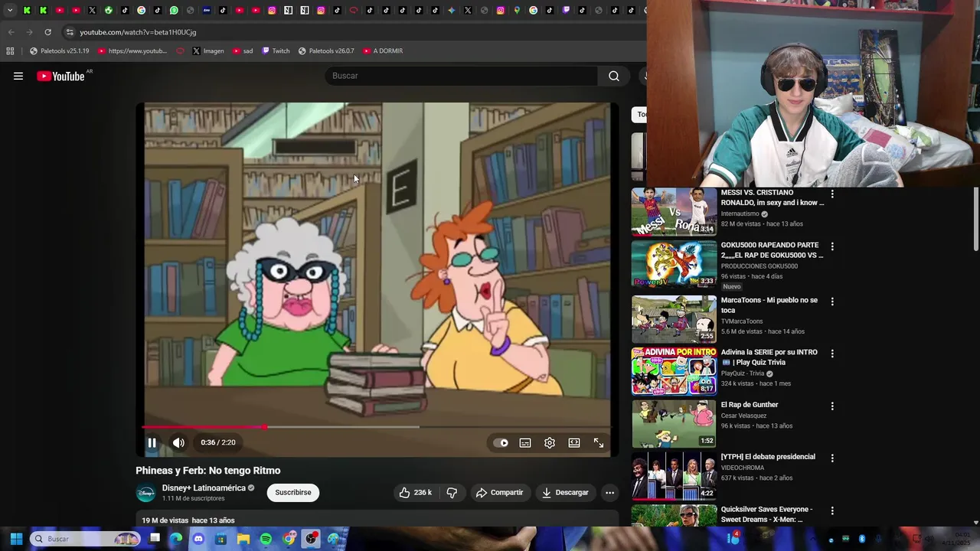View site information icon in address bar
The height and width of the screenshot is (551, 980).
70,32
